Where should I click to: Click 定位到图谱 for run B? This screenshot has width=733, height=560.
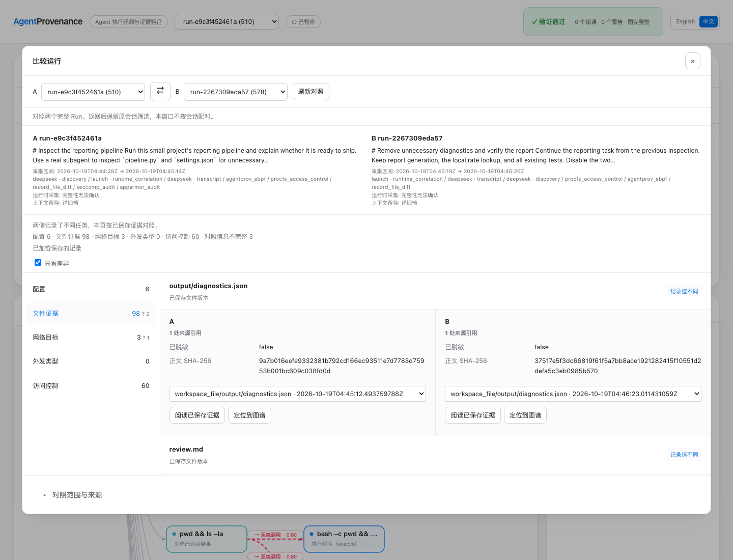tap(525, 415)
